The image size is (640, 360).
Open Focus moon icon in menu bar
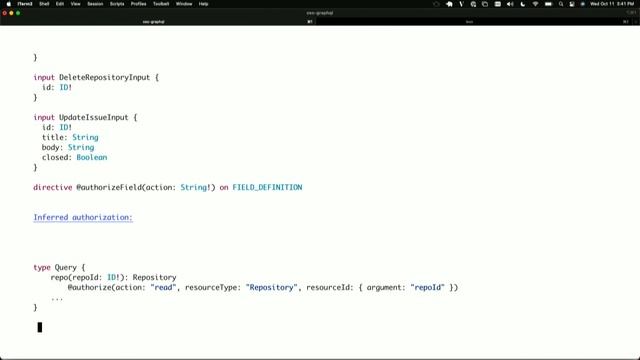tap(523, 4)
